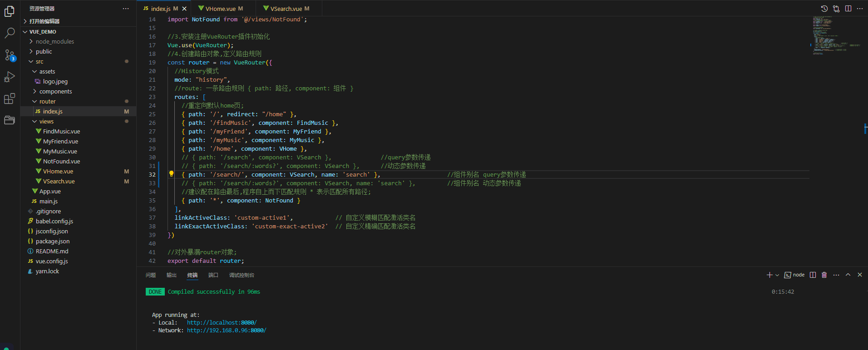Switch to the VSearch.vue editor tab

click(x=289, y=9)
